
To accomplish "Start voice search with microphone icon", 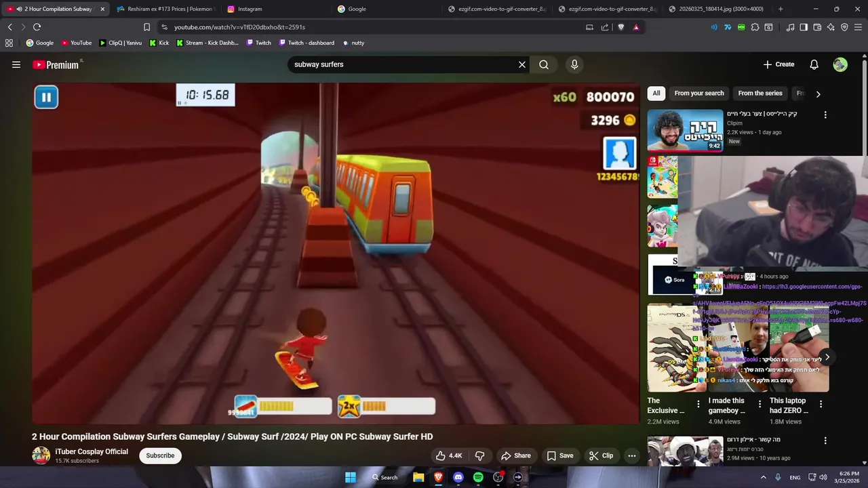I will [x=574, y=64].
